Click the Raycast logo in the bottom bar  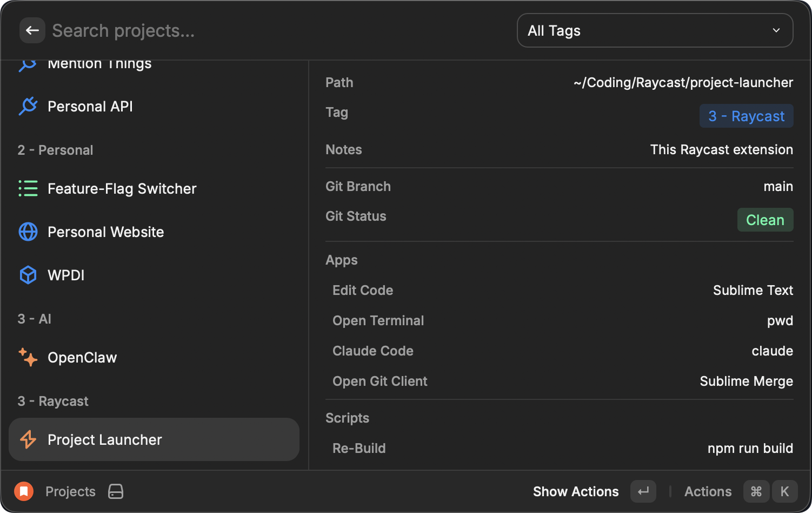tap(23, 491)
